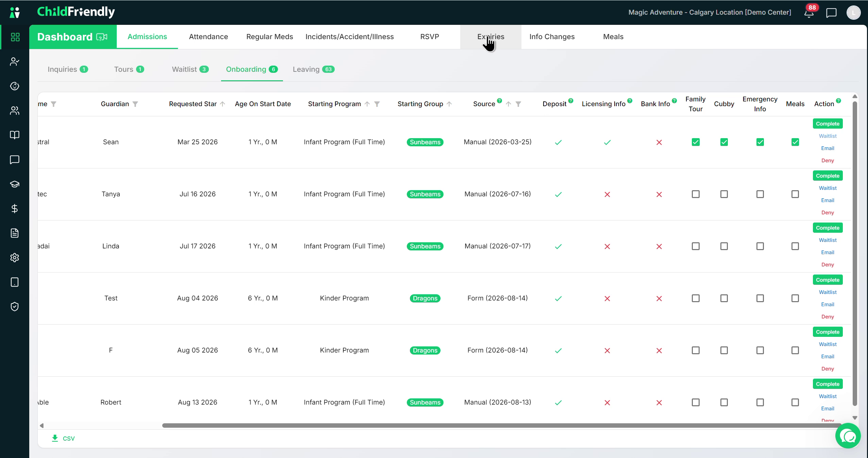The width and height of the screenshot is (868, 458).
Task: Open the settings gear sidebar icon
Action: pos(15,258)
